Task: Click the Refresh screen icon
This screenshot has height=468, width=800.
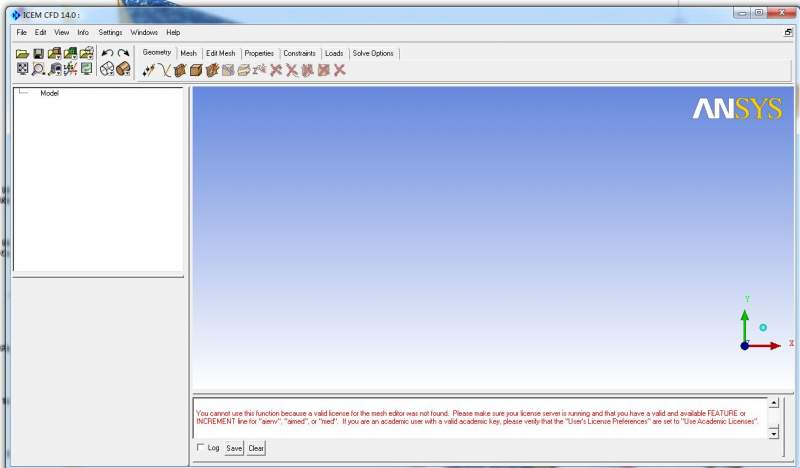Action: point(87,68)
